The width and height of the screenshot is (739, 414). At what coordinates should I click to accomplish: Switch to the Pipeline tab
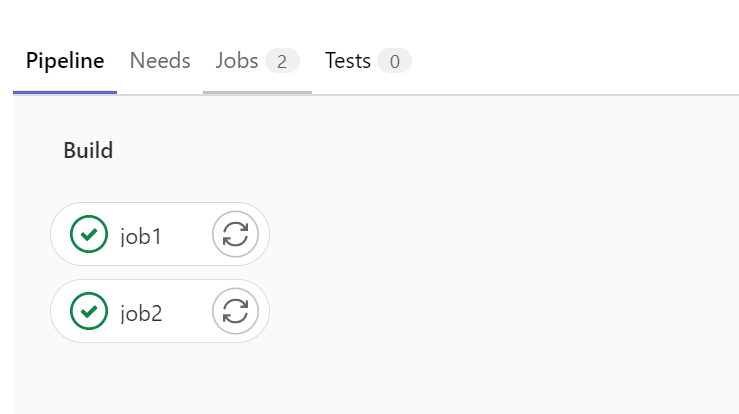coord(65,61)
